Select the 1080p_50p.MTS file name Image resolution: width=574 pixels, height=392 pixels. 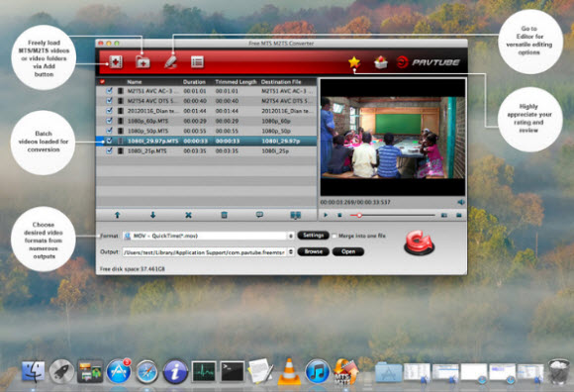coord(147,131)
